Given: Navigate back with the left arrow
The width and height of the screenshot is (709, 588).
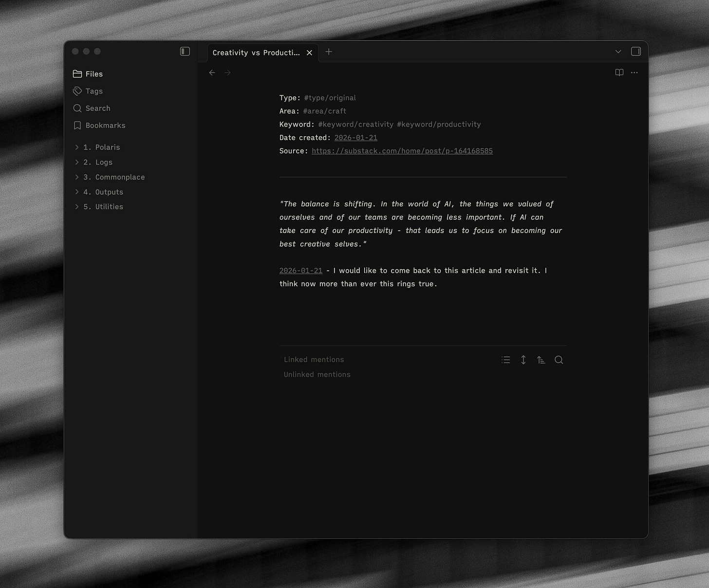Looking at the screenshot, I should point(212,73).
